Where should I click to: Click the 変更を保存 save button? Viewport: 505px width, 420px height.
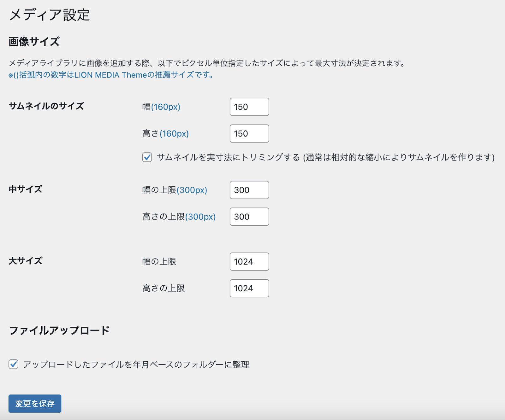(x=35, y=404)
